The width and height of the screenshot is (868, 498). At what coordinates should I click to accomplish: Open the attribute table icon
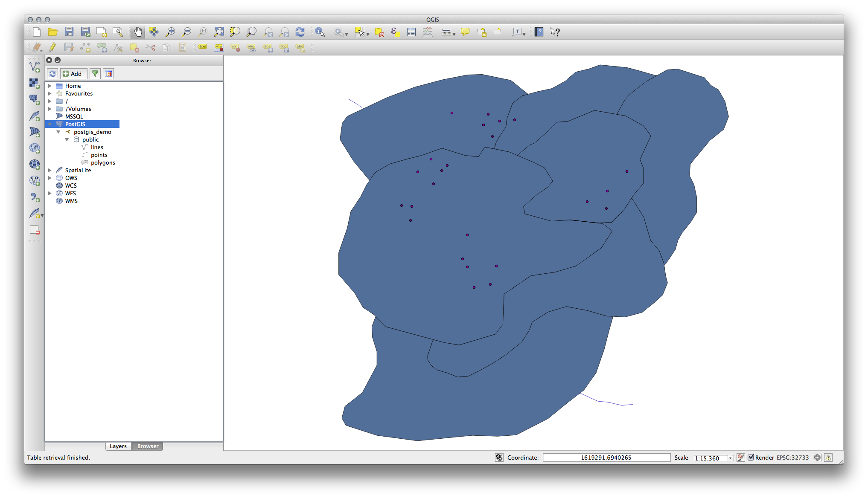coord(411,32)
